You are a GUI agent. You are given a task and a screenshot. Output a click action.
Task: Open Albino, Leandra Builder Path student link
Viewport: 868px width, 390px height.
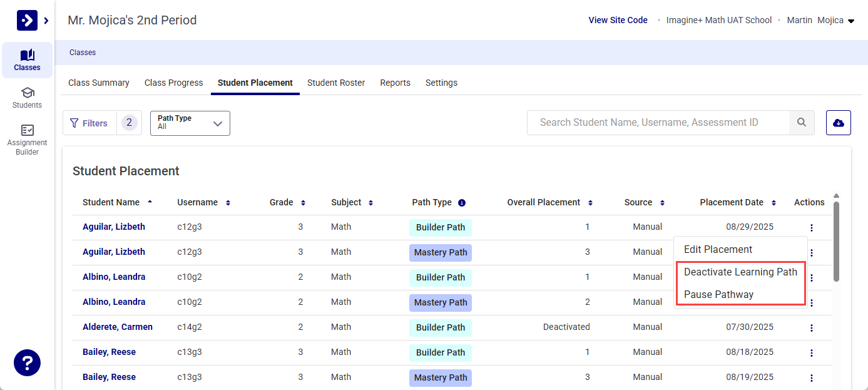point(114,277)
